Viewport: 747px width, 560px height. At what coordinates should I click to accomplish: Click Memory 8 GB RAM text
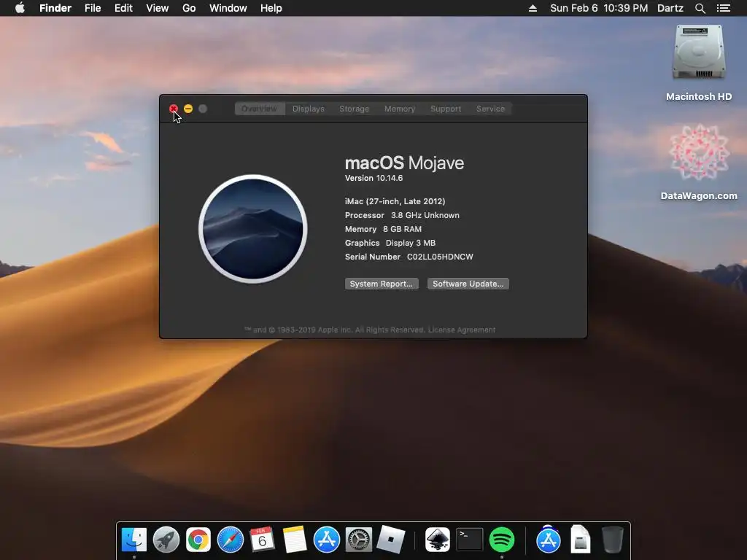click(x=383, y=229)
